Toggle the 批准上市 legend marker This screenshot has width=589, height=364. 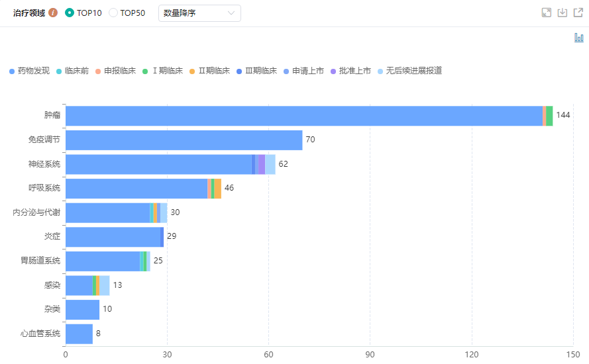coord(333,71)
